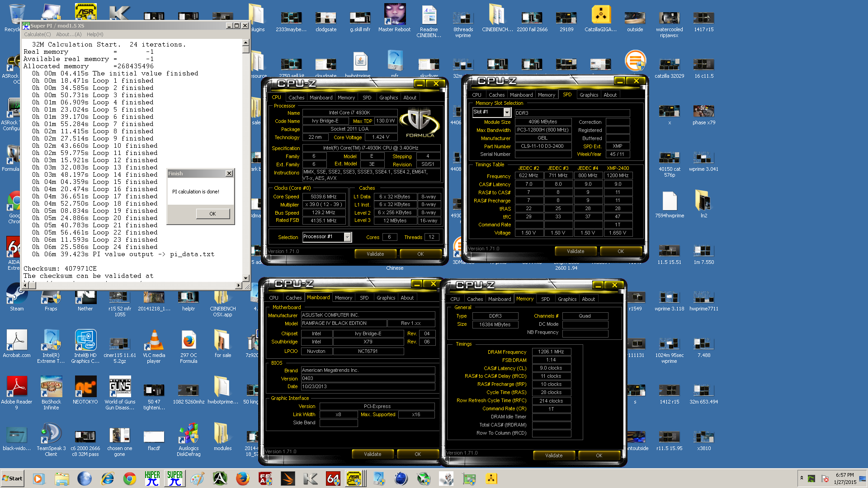This screenshot has width=868, height=488.
Task: Click OK in the Memory CPU-Z window
Action: click(x=599, y=455)
